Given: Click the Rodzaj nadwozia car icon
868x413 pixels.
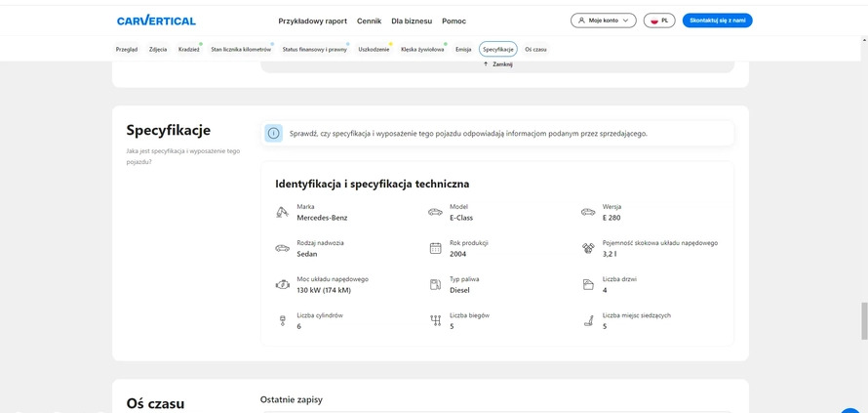Looking at the screenshot, I should (282, 248).
